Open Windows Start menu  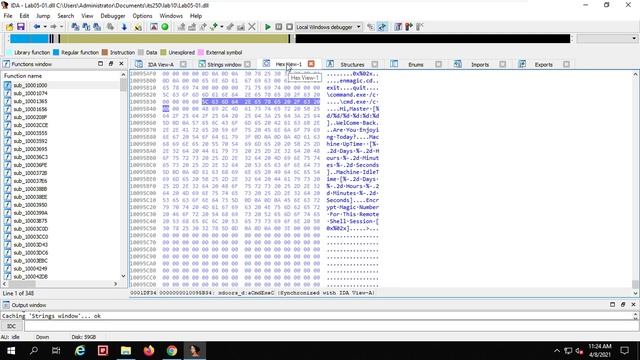pos(11,351)
